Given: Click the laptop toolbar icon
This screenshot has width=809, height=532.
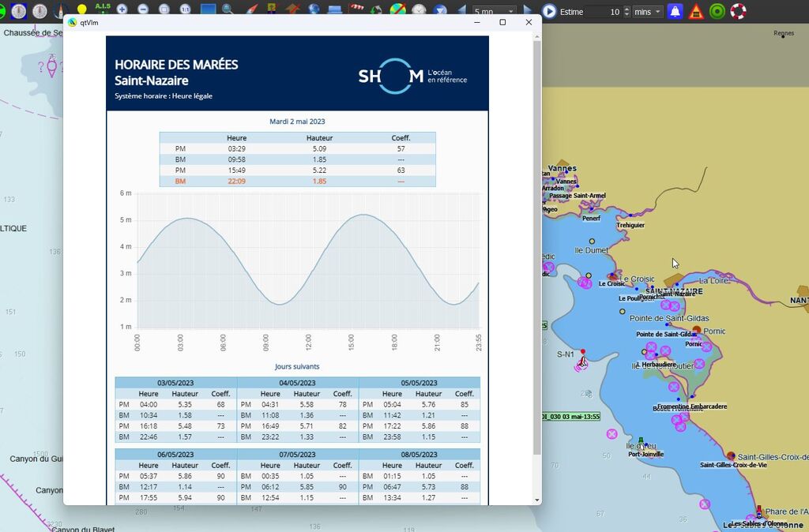Looking at the screenshot, I should tap(335, 10).
